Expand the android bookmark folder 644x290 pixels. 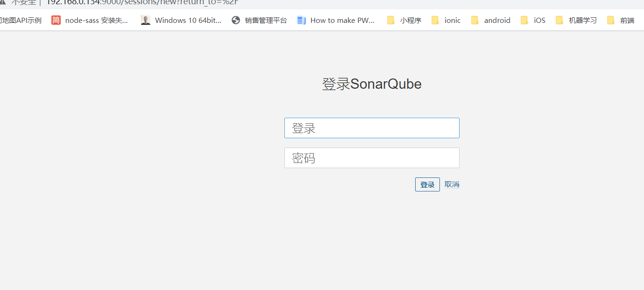click(x=497, y=20)
